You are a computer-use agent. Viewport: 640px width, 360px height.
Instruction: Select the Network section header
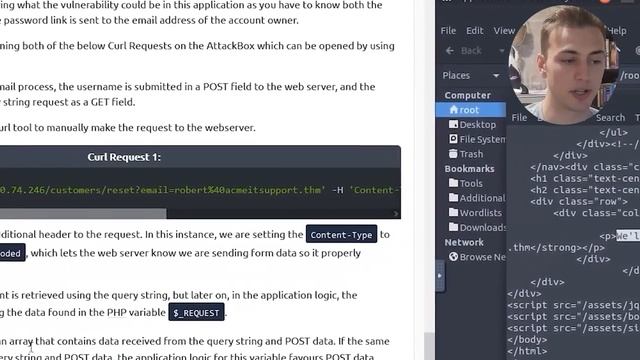coord(464,242)
